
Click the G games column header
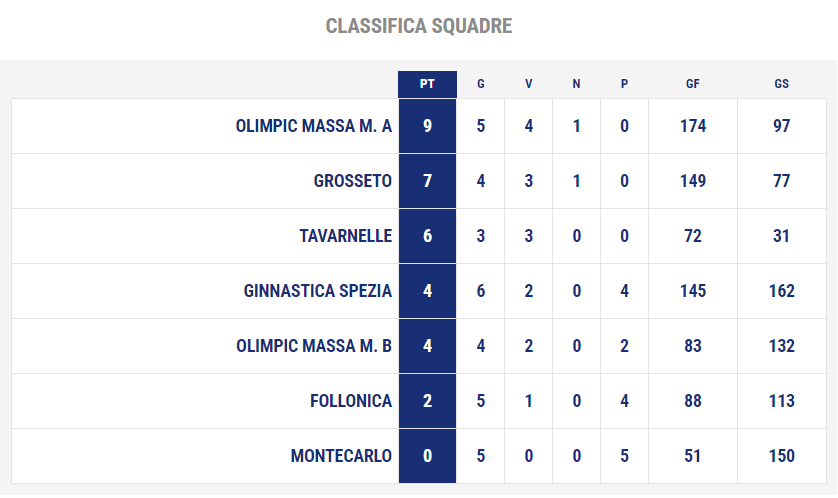[481, 84]
